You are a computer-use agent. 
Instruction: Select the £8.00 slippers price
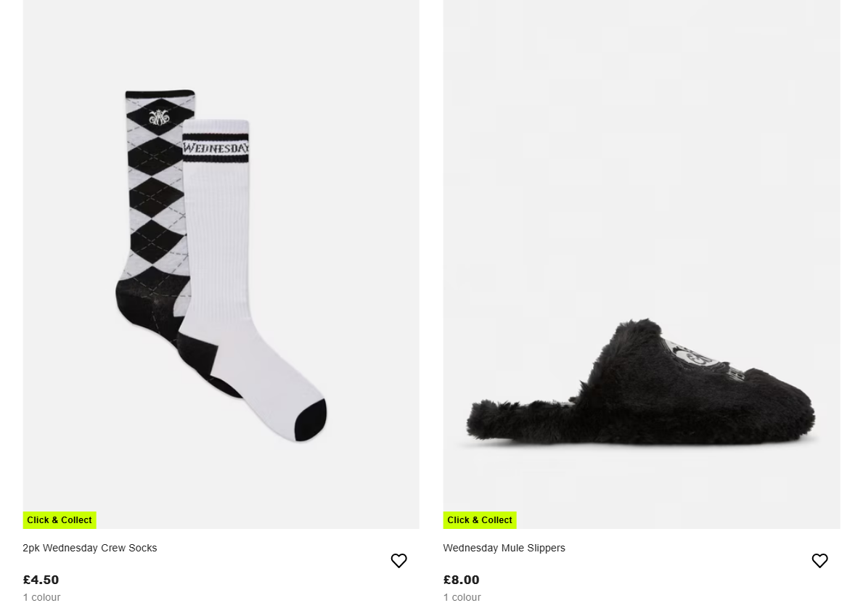(461, 580)
